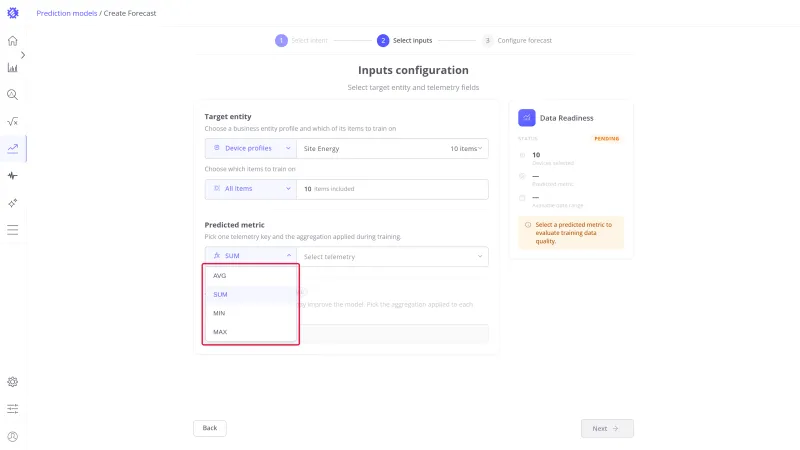This screenshot has height=450, width=800.
Task: Open the sparkle AI assistant icon
Action: (13, 203)
